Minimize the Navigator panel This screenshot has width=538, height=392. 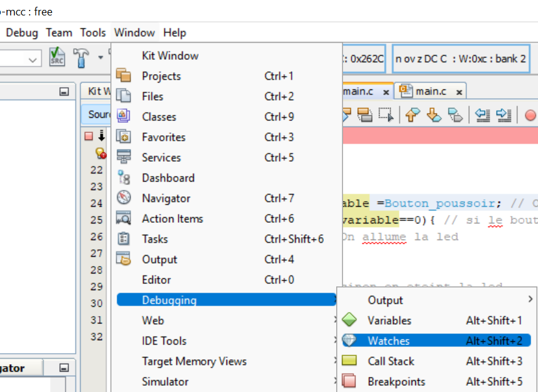(64, 368)
